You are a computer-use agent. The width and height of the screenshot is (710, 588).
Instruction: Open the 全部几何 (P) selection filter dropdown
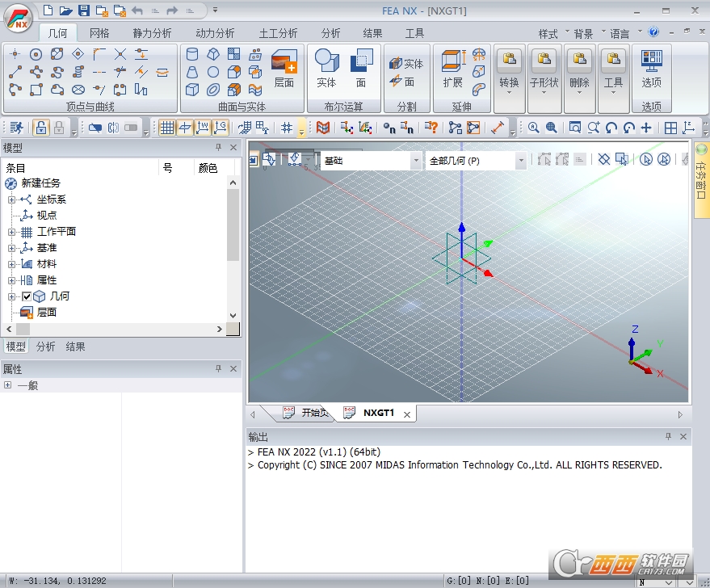[521, 160]
